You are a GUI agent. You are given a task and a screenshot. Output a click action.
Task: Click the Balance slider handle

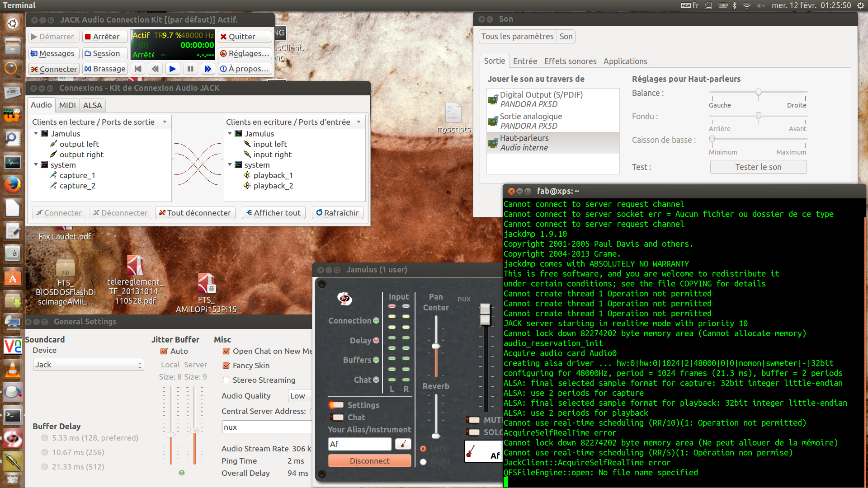point(759,92)
